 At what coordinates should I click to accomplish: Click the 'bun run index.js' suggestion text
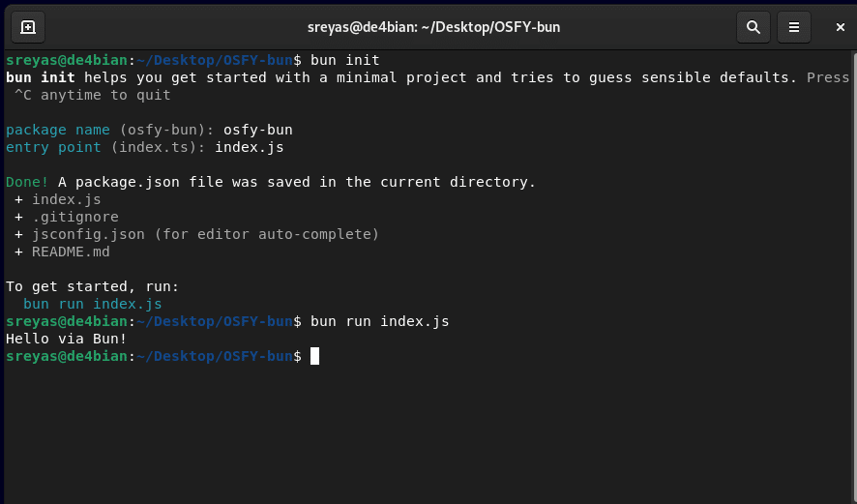pyautogui.click(x=92, y=304)
